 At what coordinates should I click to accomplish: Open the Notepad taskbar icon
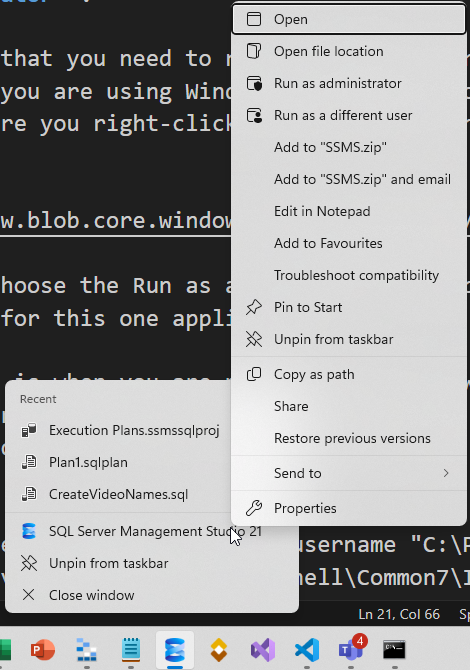(131, 650)
